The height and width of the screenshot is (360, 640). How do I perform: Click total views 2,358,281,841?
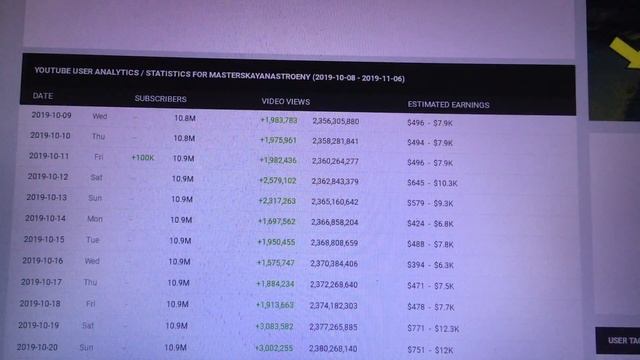(x=336, y=141)
